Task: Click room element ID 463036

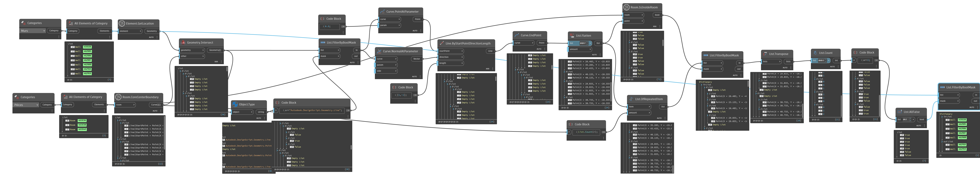Action: [82, 121]
